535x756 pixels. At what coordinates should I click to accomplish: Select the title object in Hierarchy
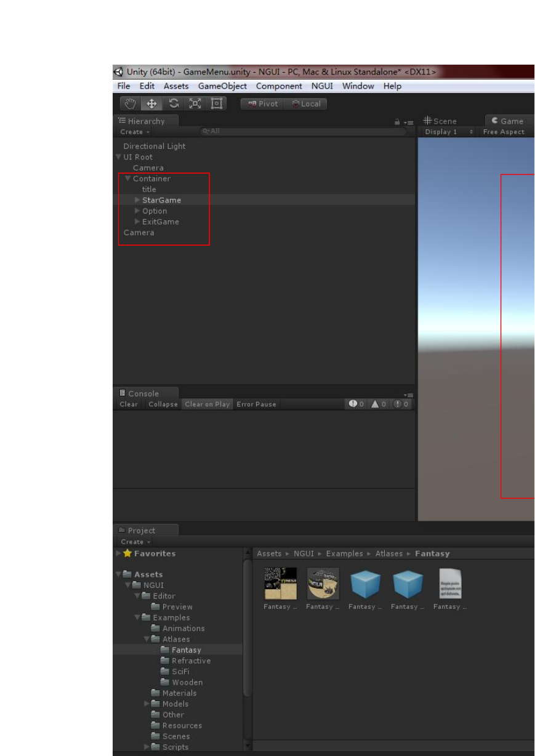149,190
